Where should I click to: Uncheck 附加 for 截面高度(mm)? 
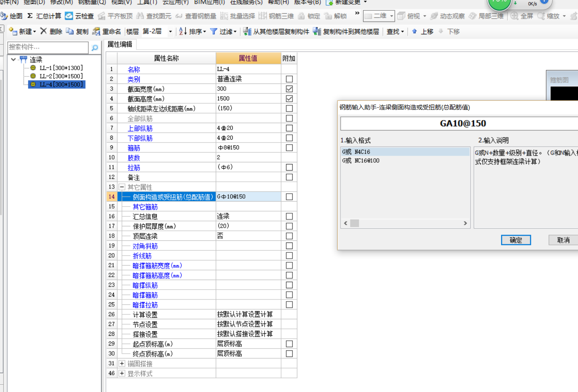(289, 99)
